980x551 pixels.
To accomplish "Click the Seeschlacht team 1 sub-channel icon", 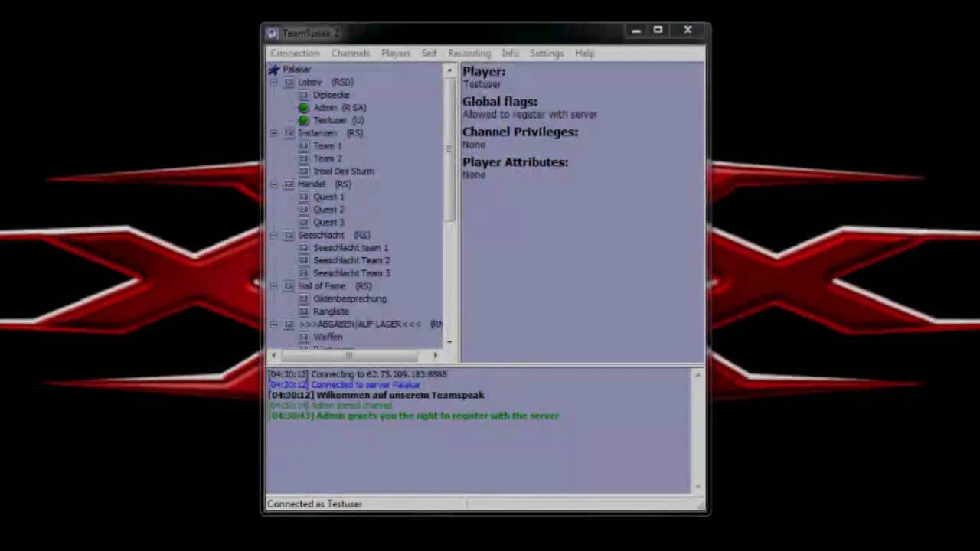I will 304,248.
